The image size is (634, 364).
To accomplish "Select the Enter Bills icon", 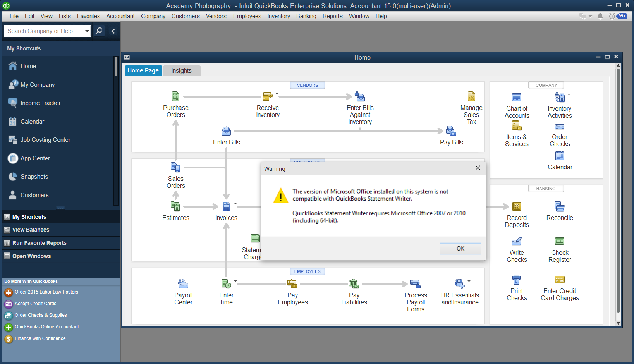I will pyautogui.click(x=226, y=131).
